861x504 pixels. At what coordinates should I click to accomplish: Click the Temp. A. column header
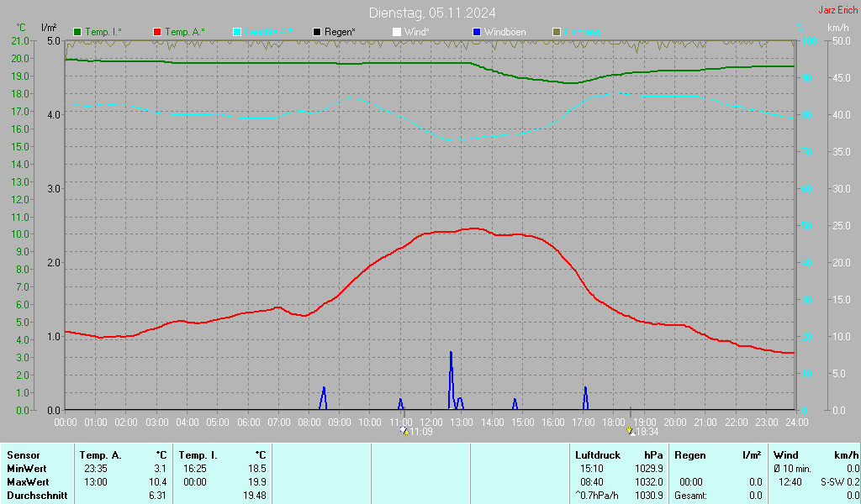101,455
